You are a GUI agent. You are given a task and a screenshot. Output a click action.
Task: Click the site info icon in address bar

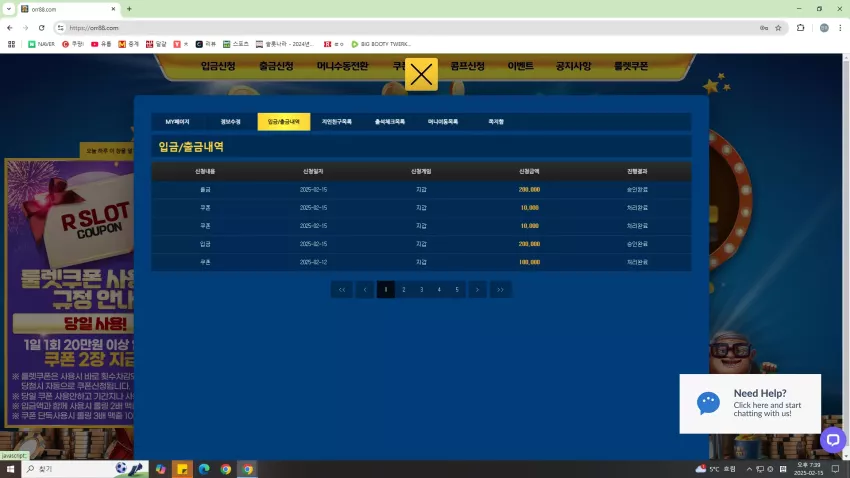(61, 28)
